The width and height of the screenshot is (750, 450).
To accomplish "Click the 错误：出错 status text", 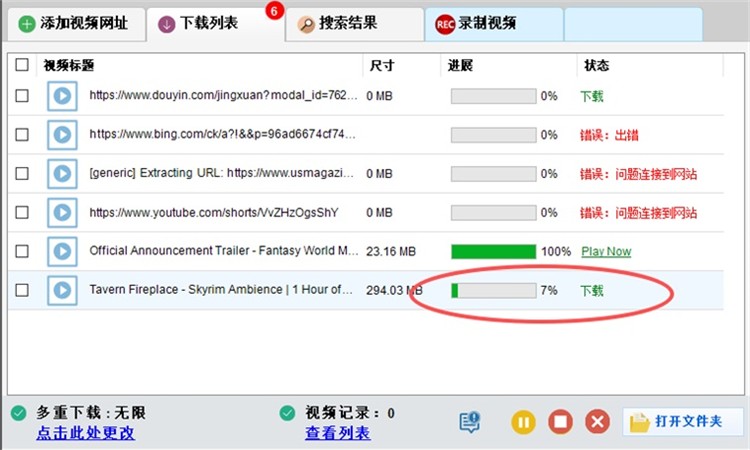I will [609, 135].
